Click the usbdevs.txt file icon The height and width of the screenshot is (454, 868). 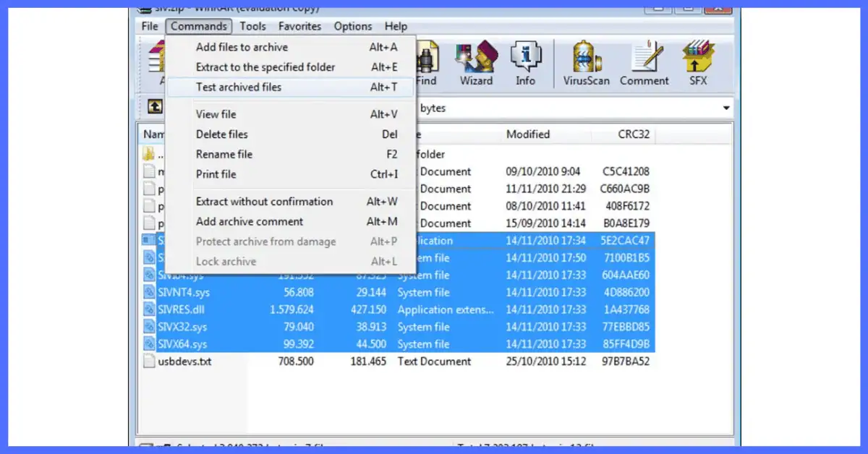tap(149, 361)
